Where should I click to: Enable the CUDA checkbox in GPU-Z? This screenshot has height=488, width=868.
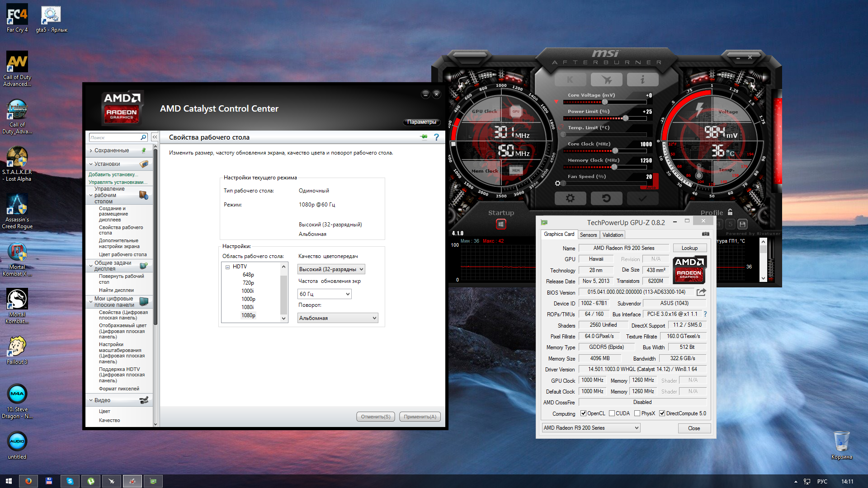(612, 413)
